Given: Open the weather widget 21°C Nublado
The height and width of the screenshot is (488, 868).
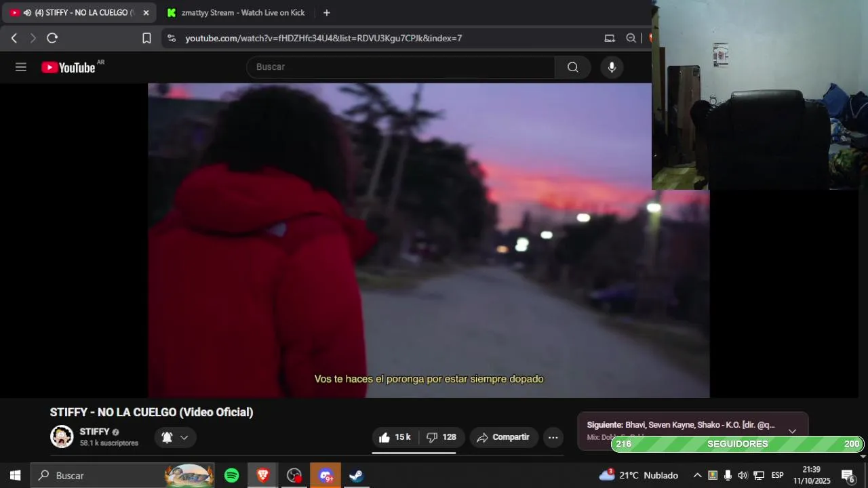Looking at the screenshot, I should click(638, 475).
